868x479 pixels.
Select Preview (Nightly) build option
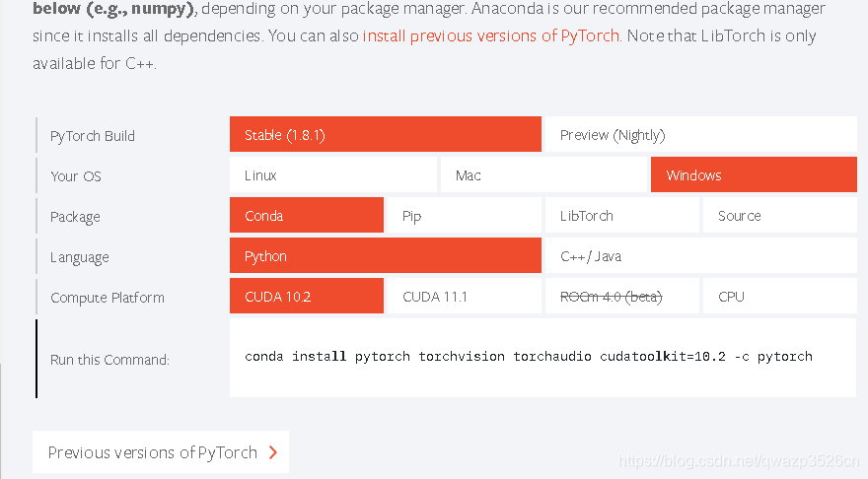pos(701,134)
